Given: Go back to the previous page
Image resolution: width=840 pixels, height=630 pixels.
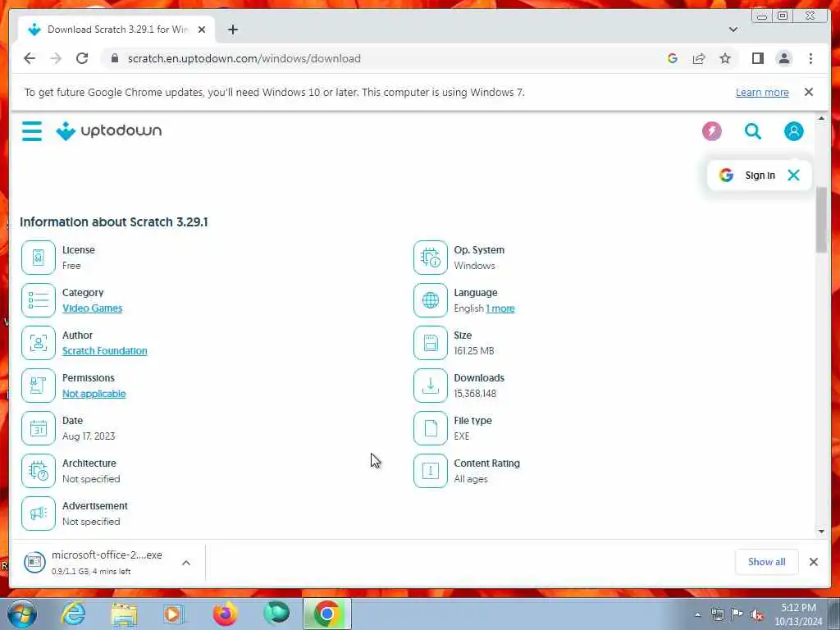Looking at the screenshot, I should tap(30, 58).
